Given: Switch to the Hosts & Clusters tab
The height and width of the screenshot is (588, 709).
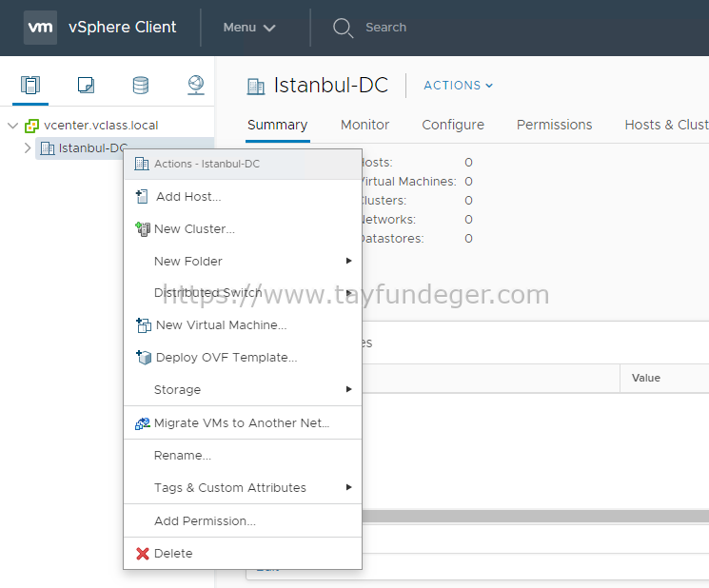Looking at the screenshot, I should 666,125.
